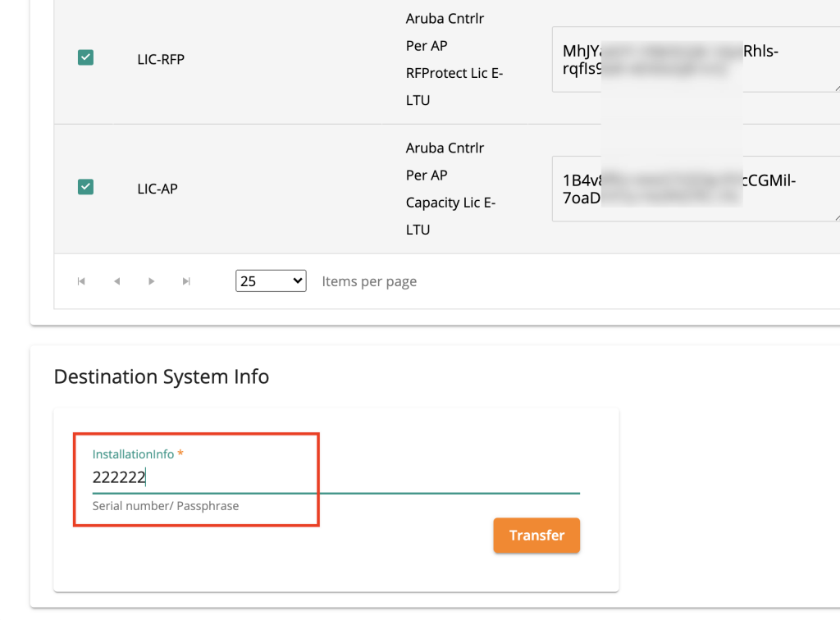
Task: Open the items per page dropdown
Action: tap(270, 281)
